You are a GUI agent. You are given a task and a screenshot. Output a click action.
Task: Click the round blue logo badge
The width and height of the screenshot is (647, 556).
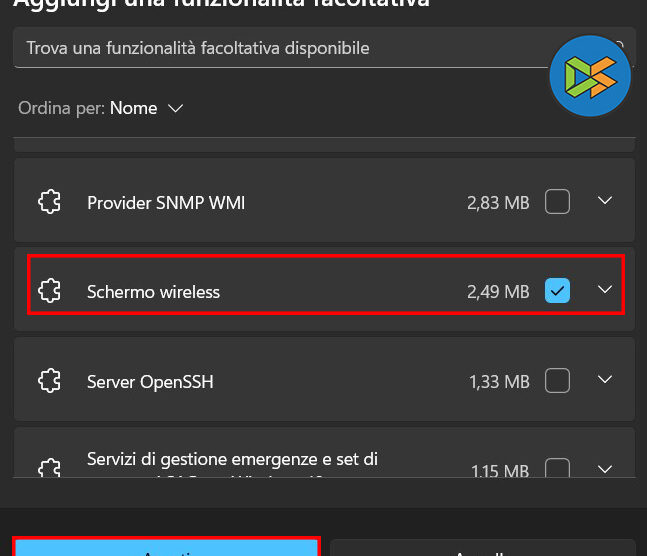(x=590, y=77)
